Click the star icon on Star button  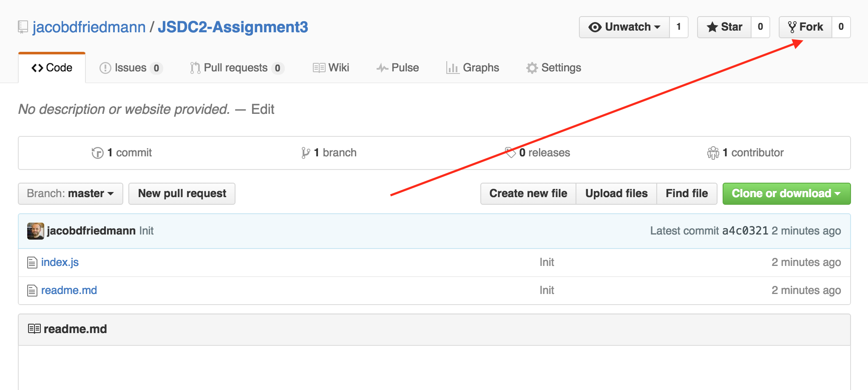712,27
